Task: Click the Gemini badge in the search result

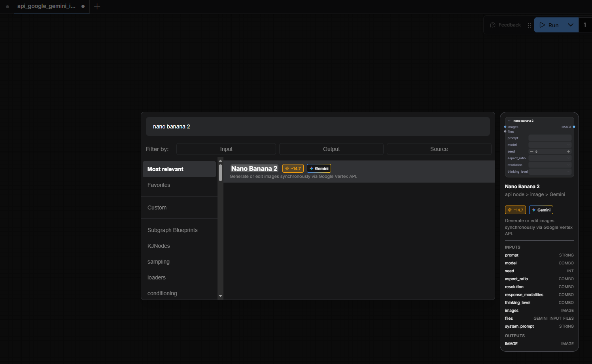Action: click(319, 168)
